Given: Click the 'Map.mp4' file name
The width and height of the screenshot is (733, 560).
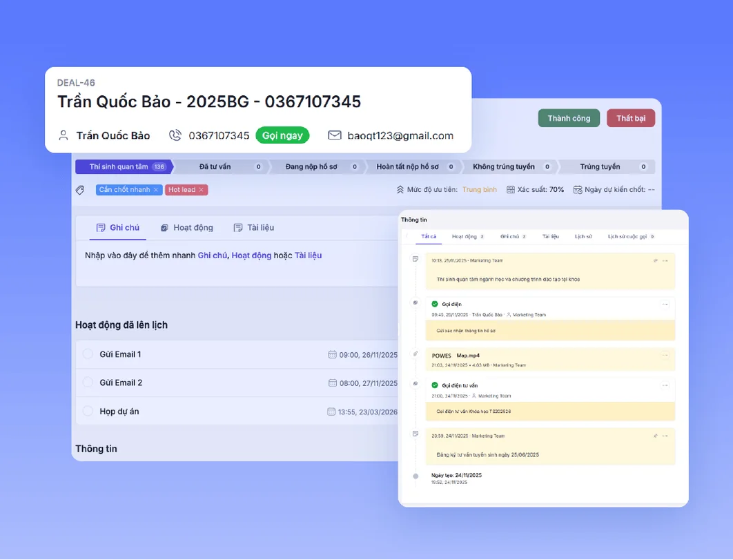Looking at the screenshot, I should tap(468, 356).
